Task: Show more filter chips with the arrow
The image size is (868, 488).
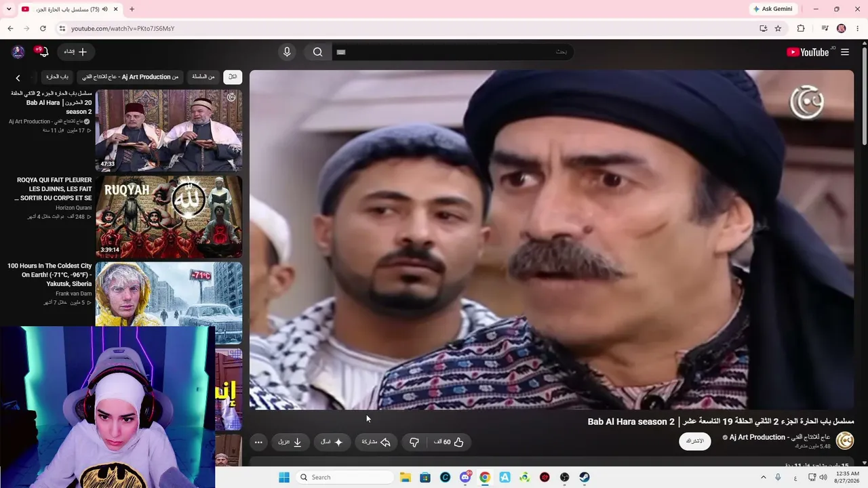Action: pos(18,77)
